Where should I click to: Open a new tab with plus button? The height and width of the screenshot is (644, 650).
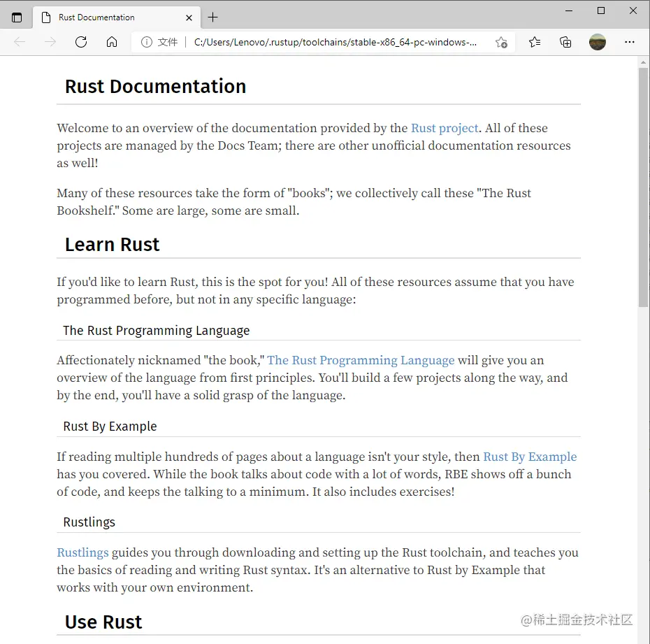click(212, 17)
